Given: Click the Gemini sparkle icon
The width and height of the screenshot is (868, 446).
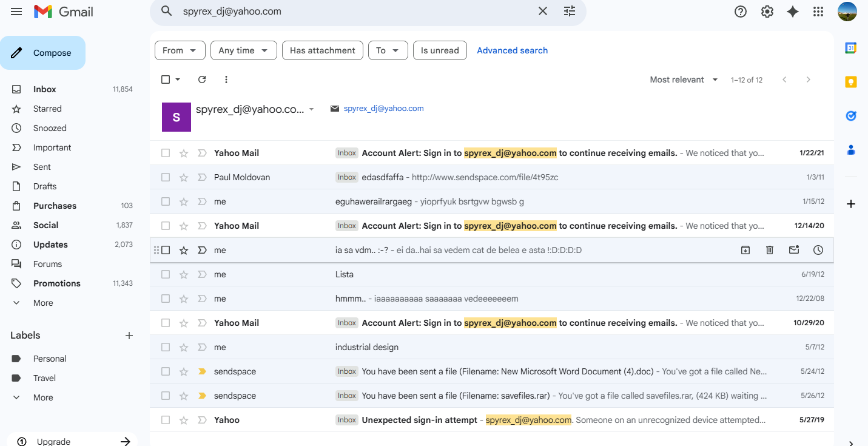Looking at the screenshot, I should 792,12.
